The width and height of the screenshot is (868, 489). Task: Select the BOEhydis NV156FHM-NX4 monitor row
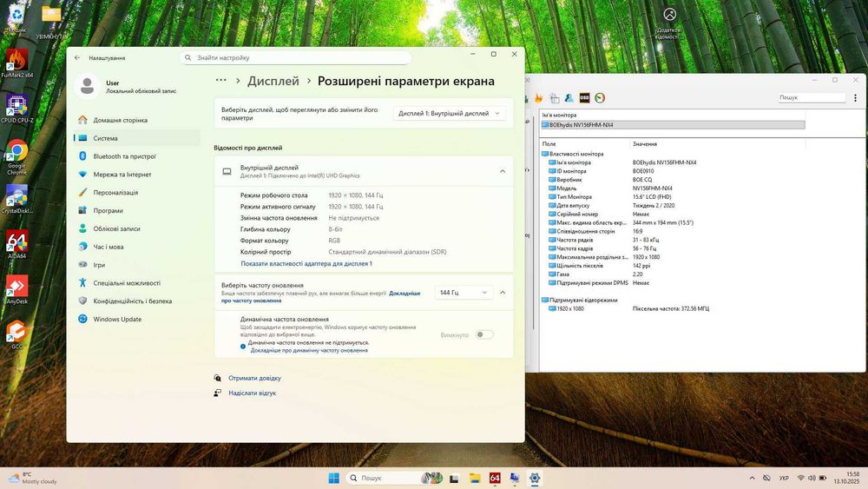click(673, 125)
